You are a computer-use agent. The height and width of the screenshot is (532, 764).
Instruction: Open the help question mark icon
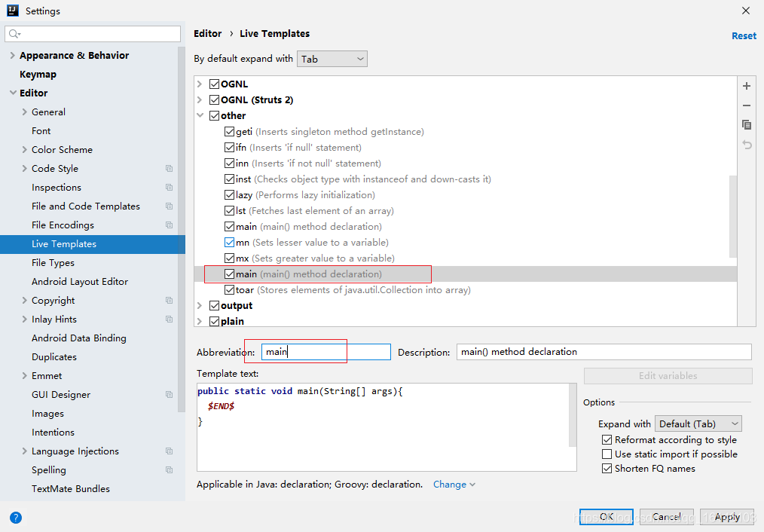[16, 518]
